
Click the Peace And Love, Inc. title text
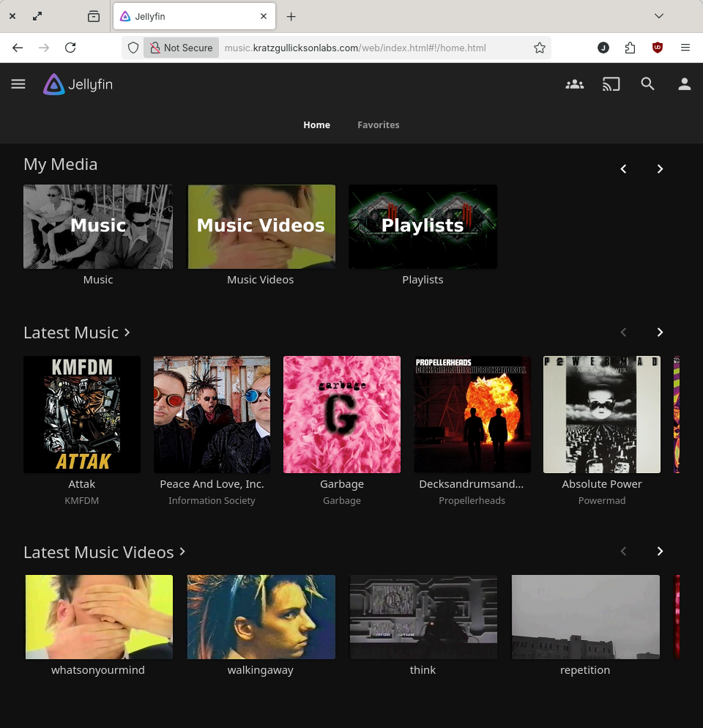tap(212, 484)
